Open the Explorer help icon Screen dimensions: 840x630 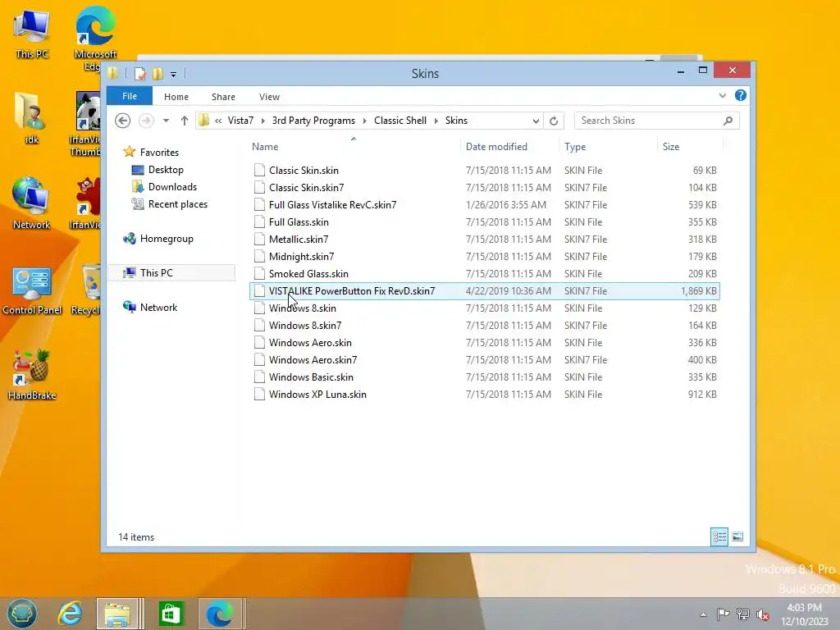[741, 95]
